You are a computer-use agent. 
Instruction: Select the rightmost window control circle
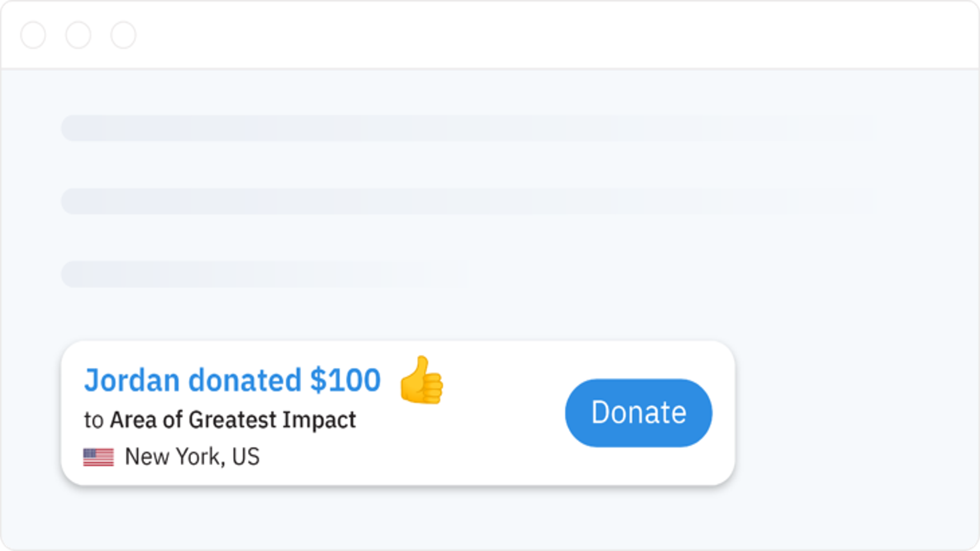123,35
